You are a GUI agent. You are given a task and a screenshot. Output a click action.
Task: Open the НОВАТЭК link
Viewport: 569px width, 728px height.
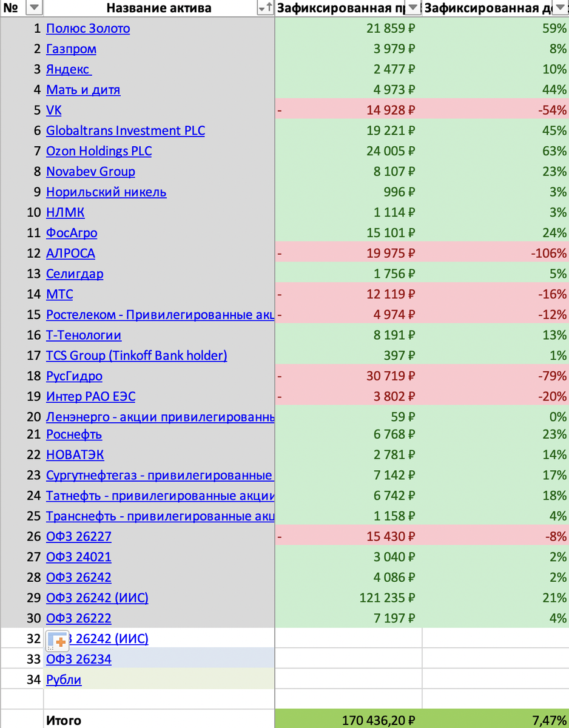point(75,455)
